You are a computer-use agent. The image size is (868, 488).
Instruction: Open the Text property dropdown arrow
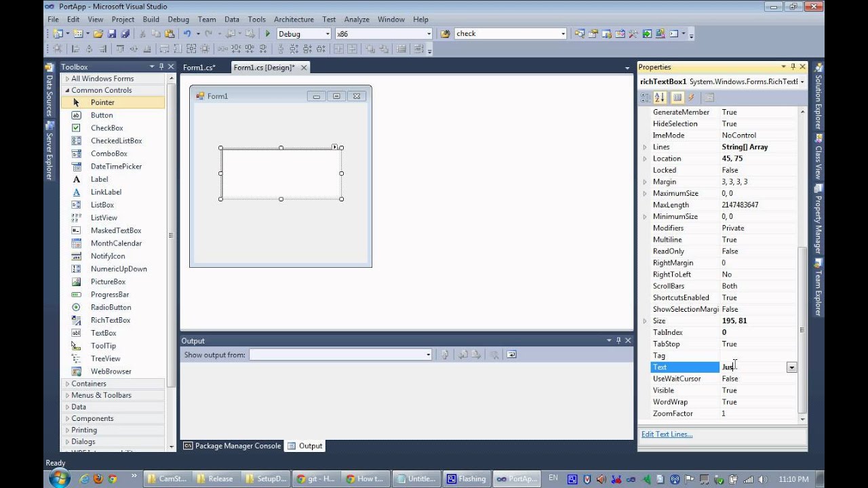[791, 367]
